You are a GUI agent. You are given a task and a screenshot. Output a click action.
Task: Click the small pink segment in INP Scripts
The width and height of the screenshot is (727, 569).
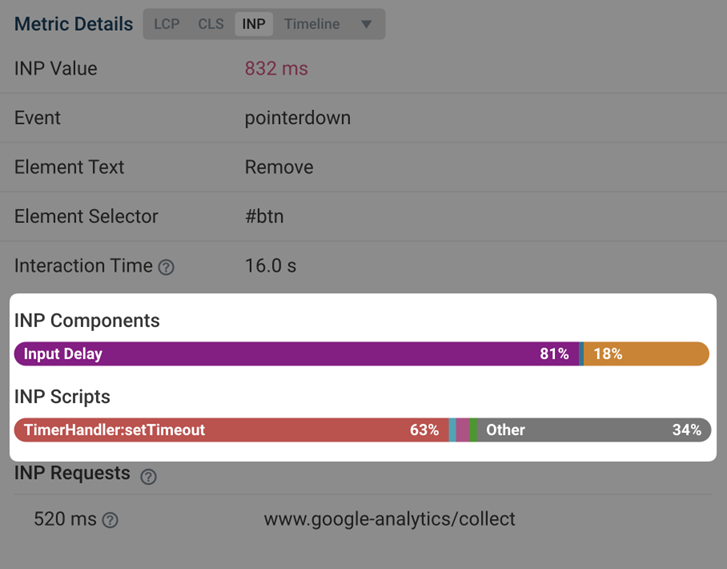[x=462, y=430]
